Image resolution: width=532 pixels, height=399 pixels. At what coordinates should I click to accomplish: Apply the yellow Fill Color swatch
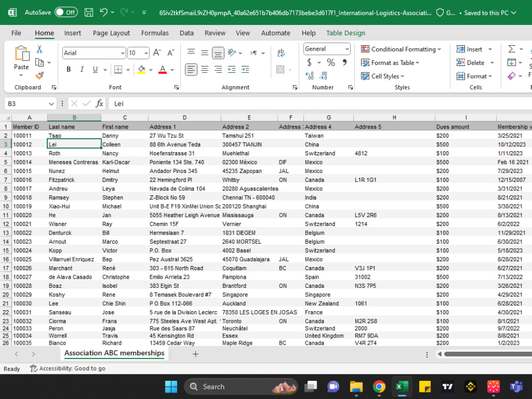[x=142, y=70]
